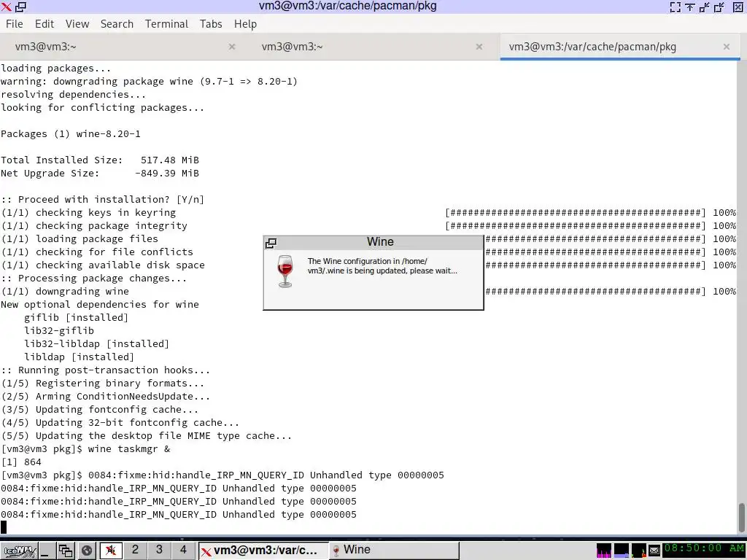Open the Terminal menu

click(167, 24)
